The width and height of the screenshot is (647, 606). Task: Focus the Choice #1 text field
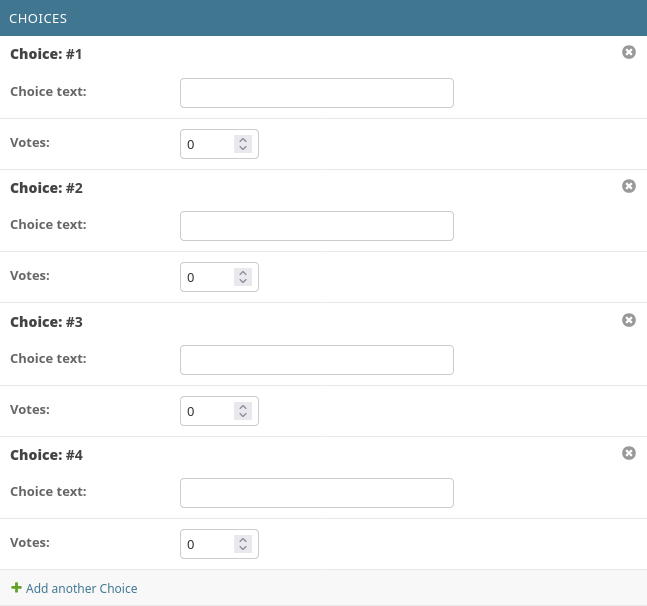coord(316,93)
